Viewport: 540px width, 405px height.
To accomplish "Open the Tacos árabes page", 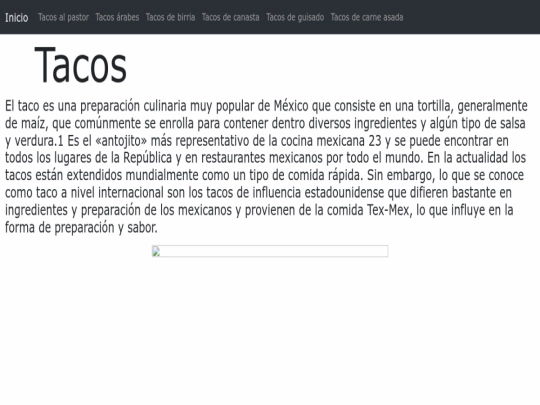I will [x=117, y=17].
